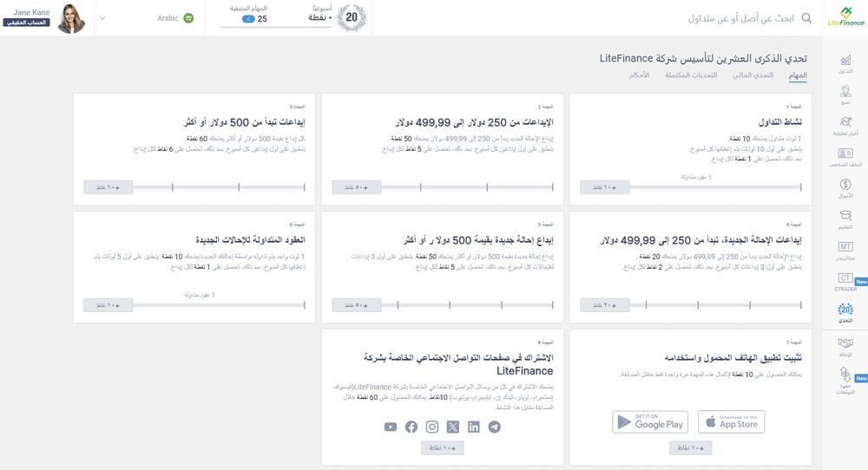Screen dimensions: 868x470
Task: Click progress bar on نشاط التداول card
Action: pos(715,187)
